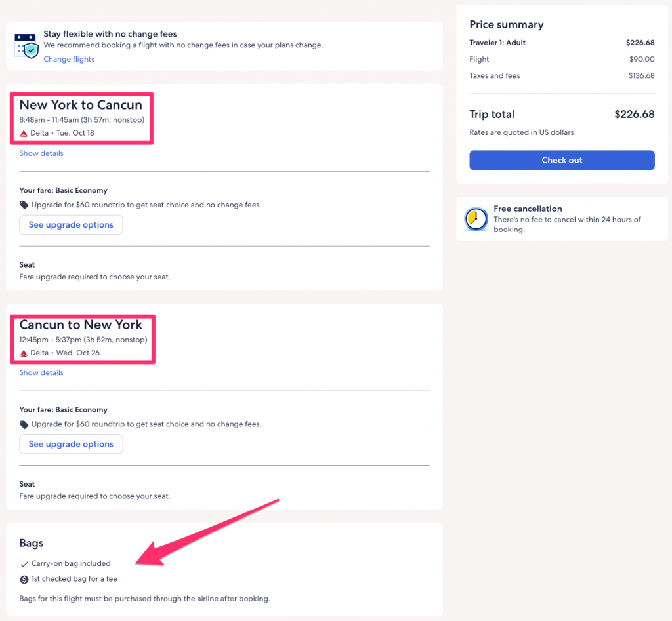This screenshot has width=672, height=621.
Task: Click the Delta logo on the Oct 26 flight
Action: coord(24,353)
